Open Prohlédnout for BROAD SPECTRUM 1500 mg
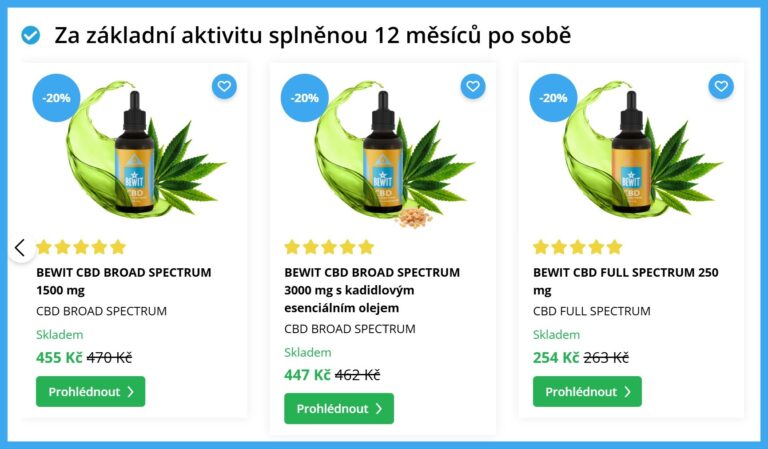Image resolution: width=768 pixels, height=449 pixels. (91, 392)
